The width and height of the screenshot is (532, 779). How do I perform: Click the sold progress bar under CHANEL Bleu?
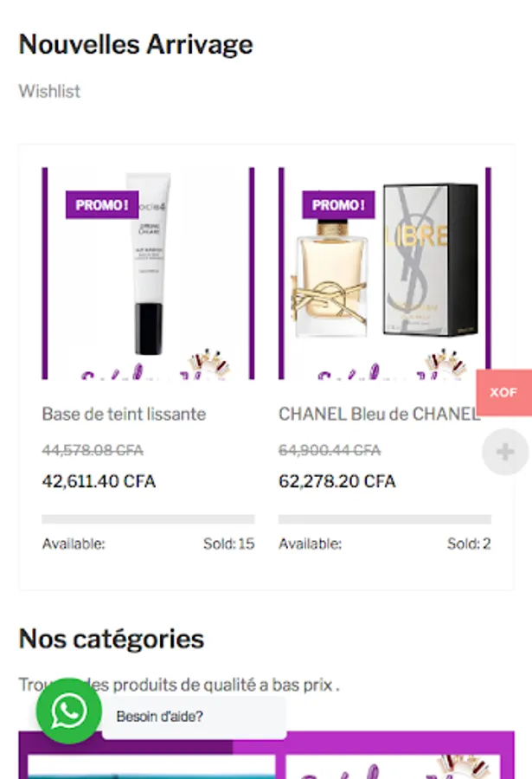click(384, 519)
